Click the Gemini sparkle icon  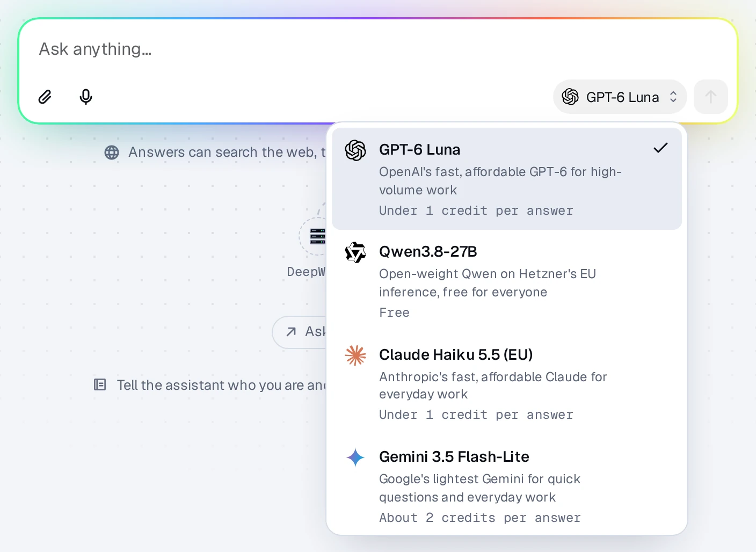pyautogui.click(x=355, y=457)
